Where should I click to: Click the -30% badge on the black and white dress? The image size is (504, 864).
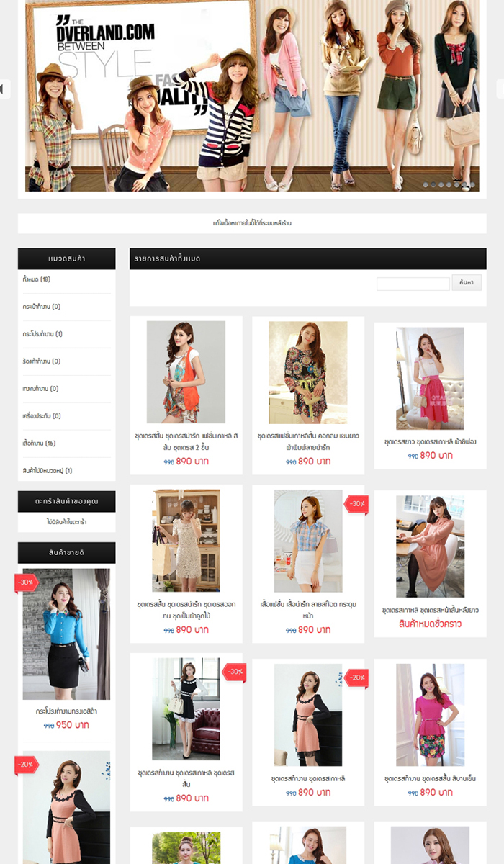(235, 672)
